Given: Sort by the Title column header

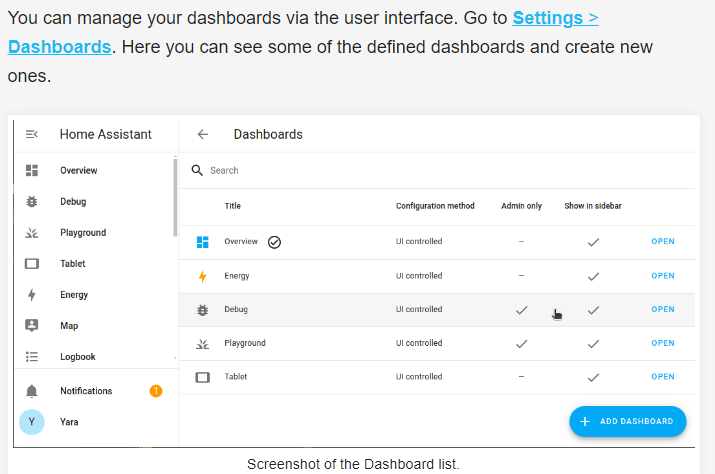Looking at the screenshot, I should pyautogui.click(x=233, y=206).
